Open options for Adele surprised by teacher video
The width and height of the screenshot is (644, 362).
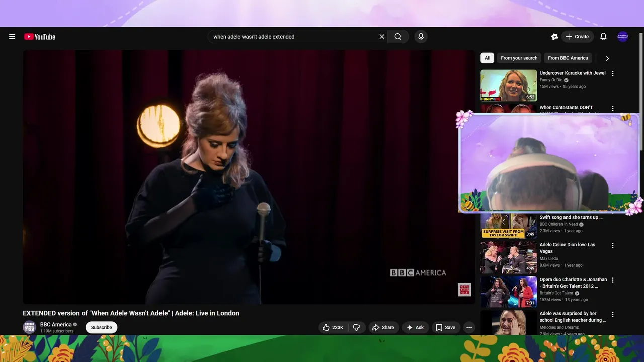coord(613,315)
